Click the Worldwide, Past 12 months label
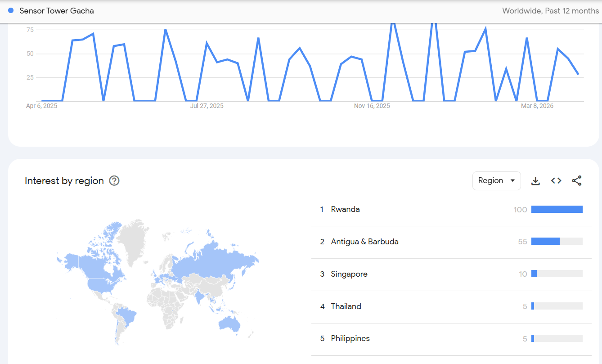 (x=551, y=11)
